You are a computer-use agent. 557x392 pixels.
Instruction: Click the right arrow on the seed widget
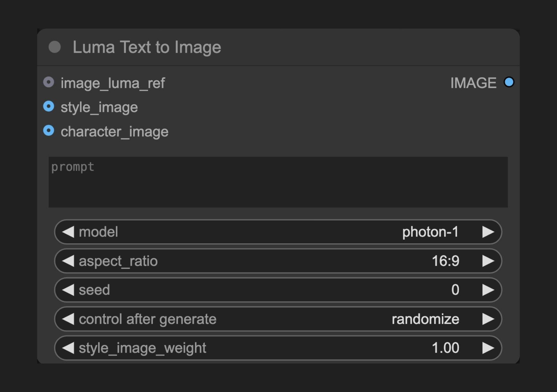coord(489,290)
